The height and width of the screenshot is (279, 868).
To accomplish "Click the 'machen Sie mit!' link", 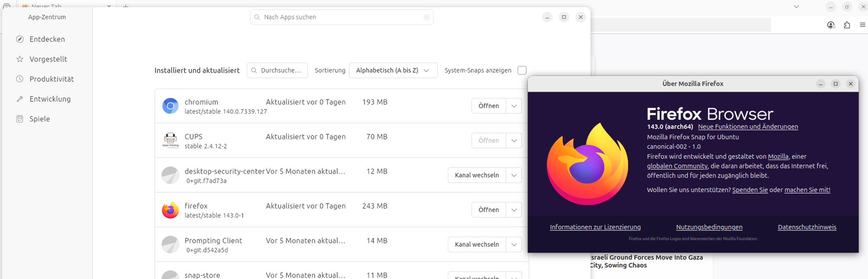I will tap(807, 190).
